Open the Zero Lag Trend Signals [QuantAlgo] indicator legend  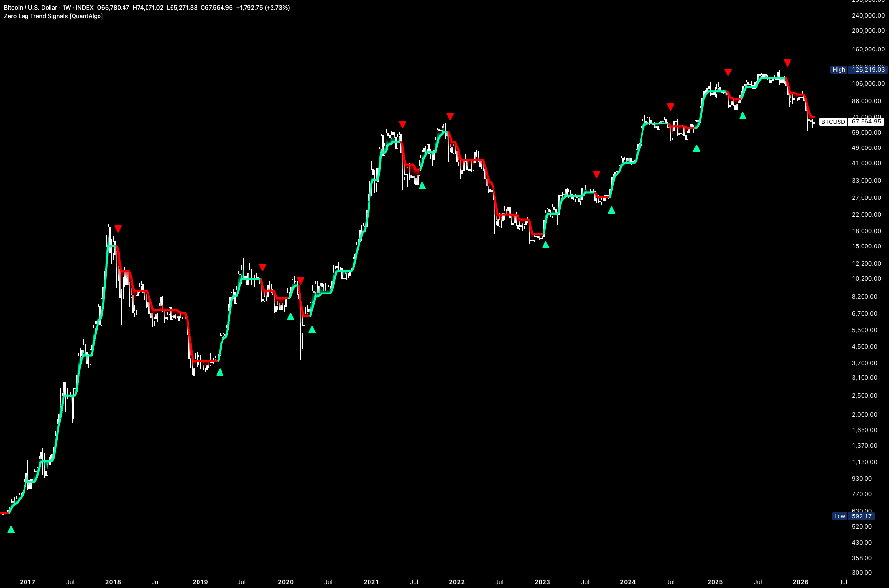click(53, 16)
